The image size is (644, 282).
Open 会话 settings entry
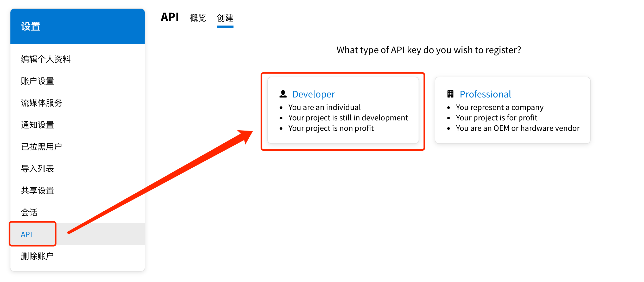pos(29,212)
